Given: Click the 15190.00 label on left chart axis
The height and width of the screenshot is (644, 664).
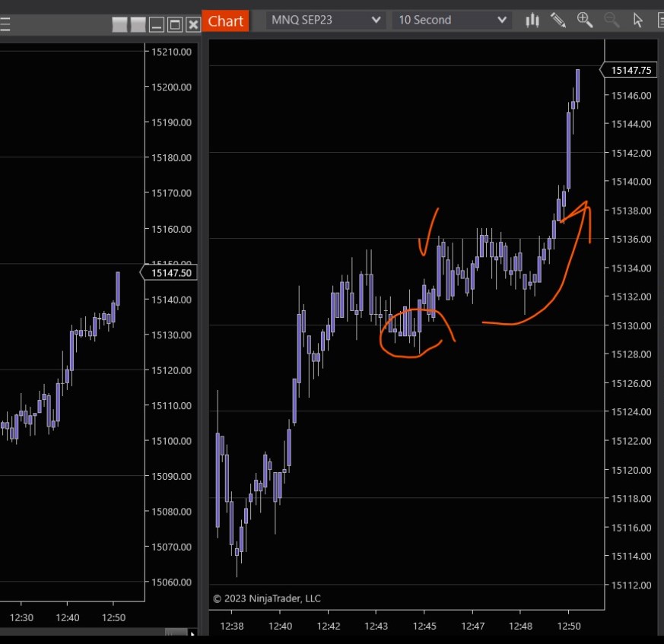Looking at the screenshot, I should (x=171, y=122).
